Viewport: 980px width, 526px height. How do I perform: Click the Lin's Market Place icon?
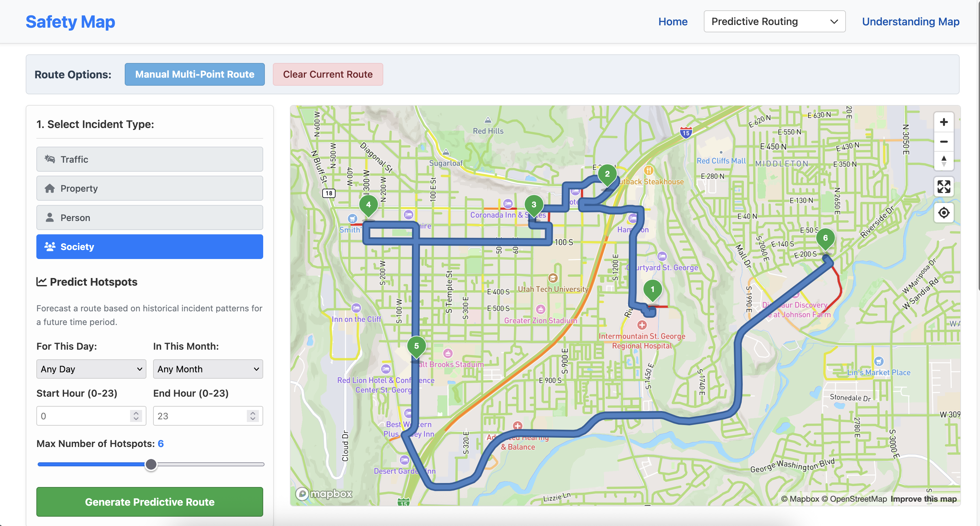(x=878, y=361)
